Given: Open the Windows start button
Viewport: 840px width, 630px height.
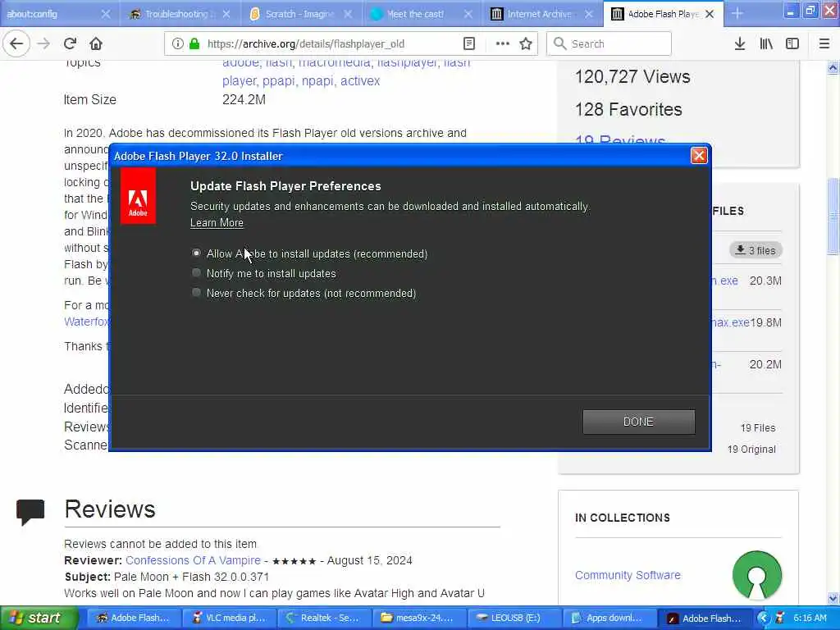Looking at the screenshot, I should point(38,619).
